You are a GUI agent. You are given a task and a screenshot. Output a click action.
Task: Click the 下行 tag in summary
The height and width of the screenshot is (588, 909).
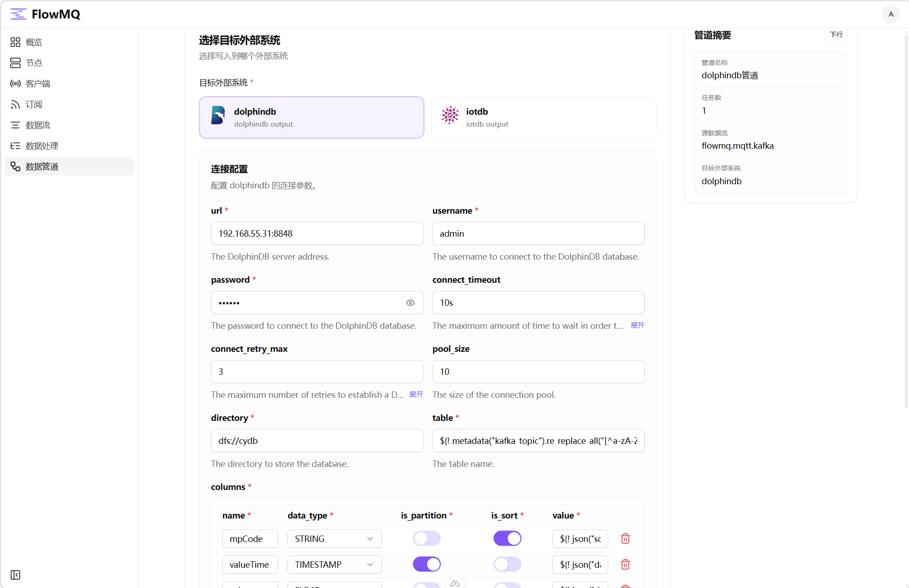tap(836, 35)
